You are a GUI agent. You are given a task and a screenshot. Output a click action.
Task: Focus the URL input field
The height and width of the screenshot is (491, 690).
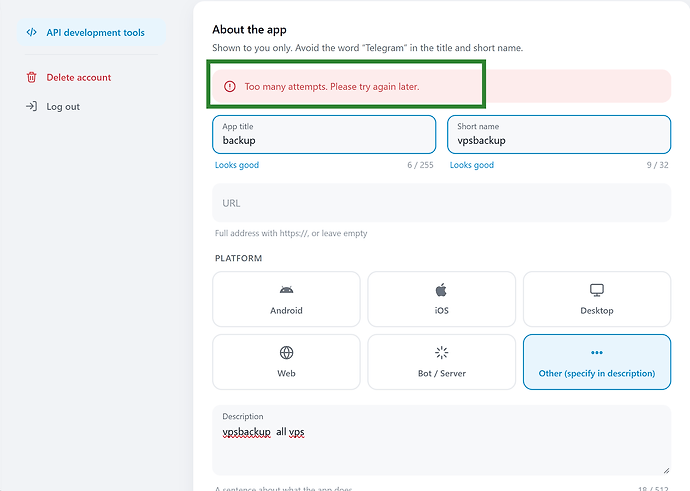pyautogui.click(x=441, y=203)
